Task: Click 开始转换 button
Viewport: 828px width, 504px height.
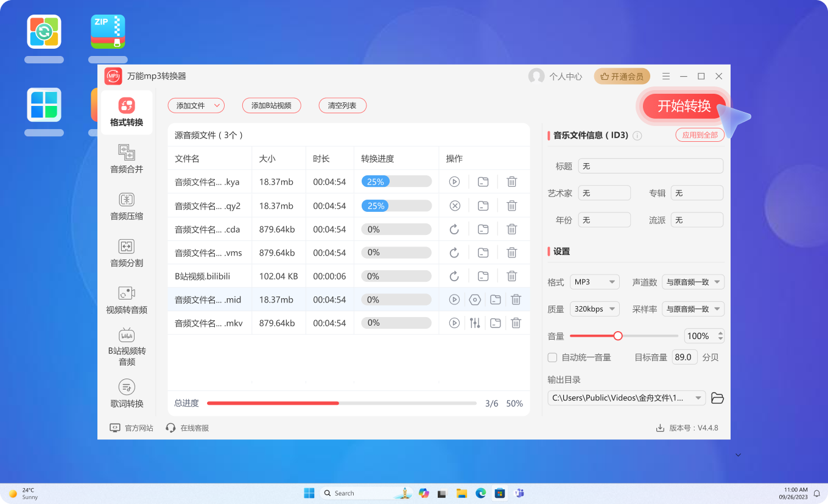Action: pyautogui.click(x=684, y=106)
